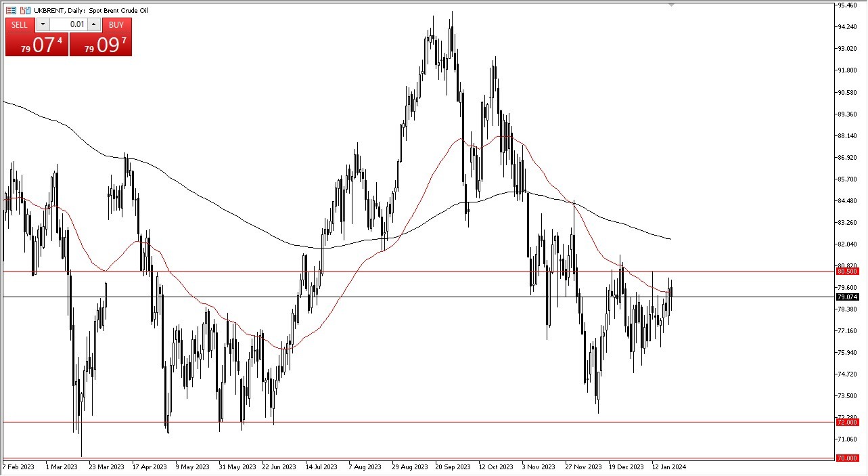This screenshot has width=868, height=476.
Task: Click the 95.460 price scale value
Action: 848,5
